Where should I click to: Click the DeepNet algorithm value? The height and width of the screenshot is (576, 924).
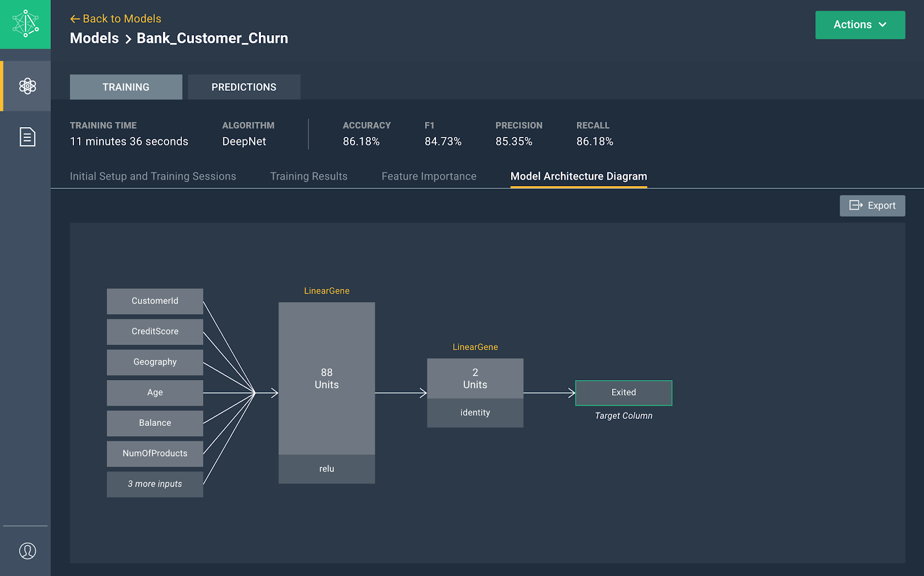pyautogui.click(x=244, y=142)
